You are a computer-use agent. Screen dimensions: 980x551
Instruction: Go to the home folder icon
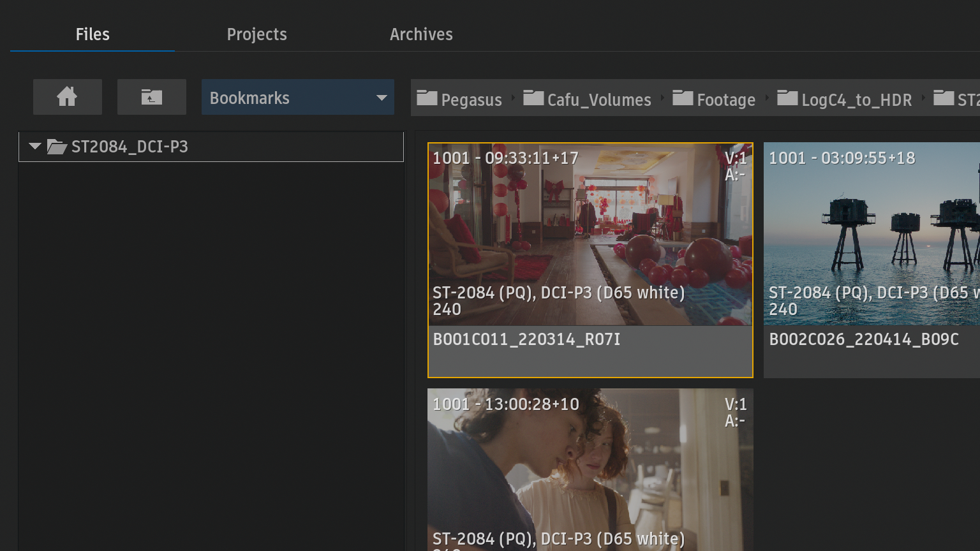[67, 97]
